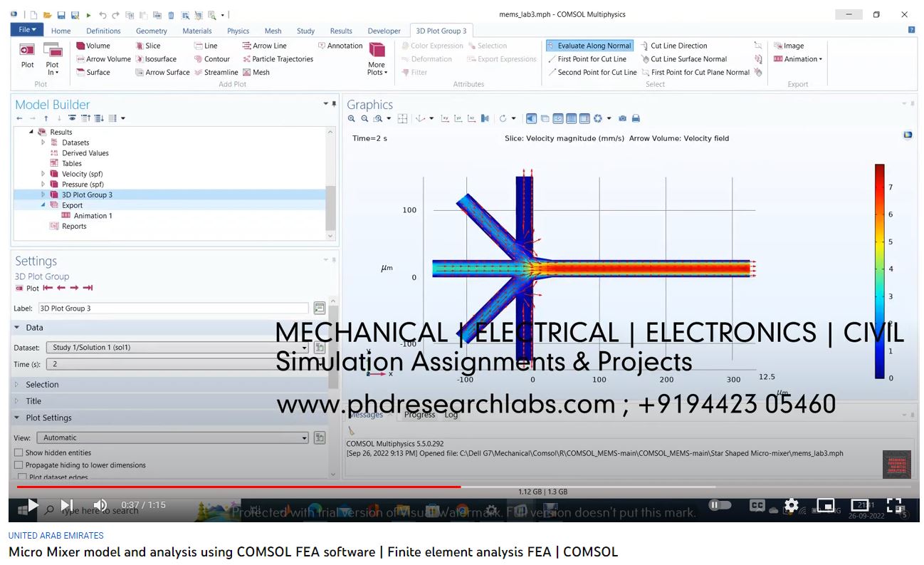Click First Point for Cut Line

[587, 59]
